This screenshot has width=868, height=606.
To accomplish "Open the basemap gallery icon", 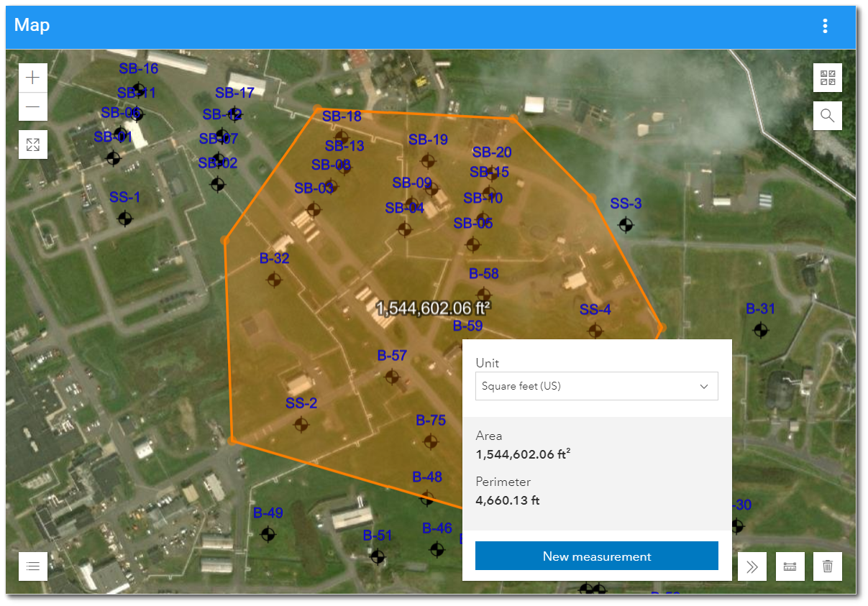I will 827,78.
